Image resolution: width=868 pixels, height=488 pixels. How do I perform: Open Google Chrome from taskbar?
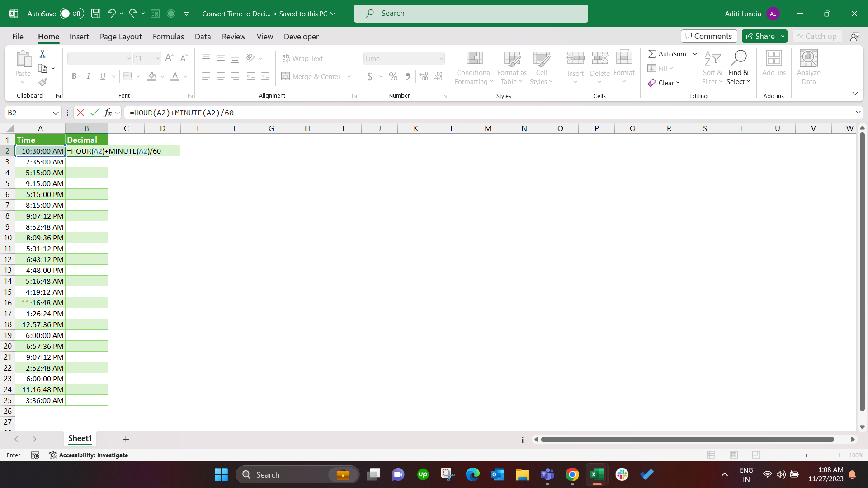tap(572, 474)
